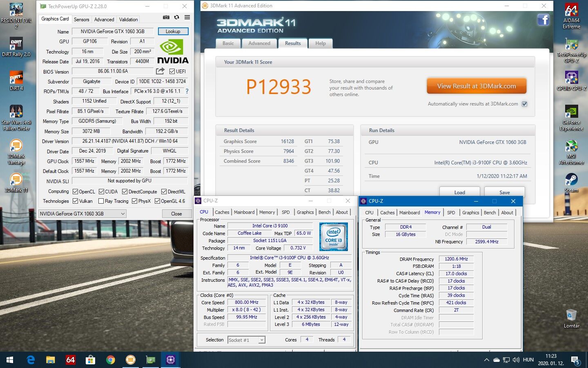Open 3DMark Vantage desktop icon

pyautogui.click(x=16, y=152)
